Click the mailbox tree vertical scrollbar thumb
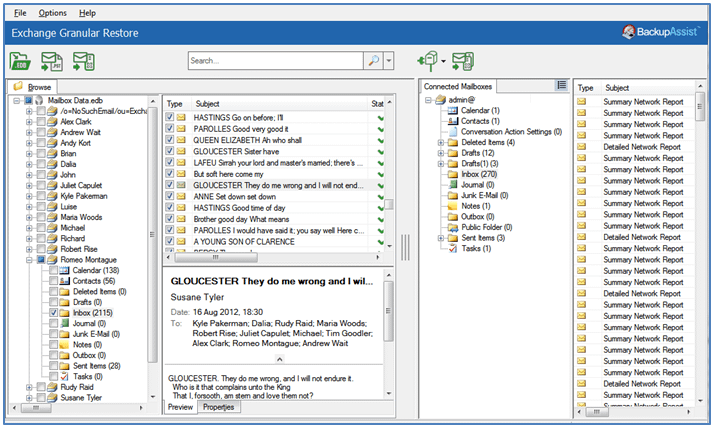Screen dimensions: 714x428 [x=153, y=234]
